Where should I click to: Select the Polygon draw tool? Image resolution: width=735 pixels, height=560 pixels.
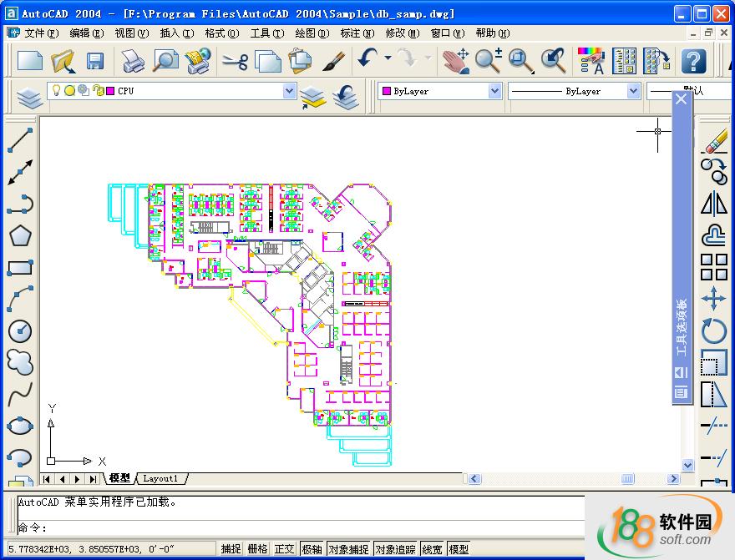[20, 235]
